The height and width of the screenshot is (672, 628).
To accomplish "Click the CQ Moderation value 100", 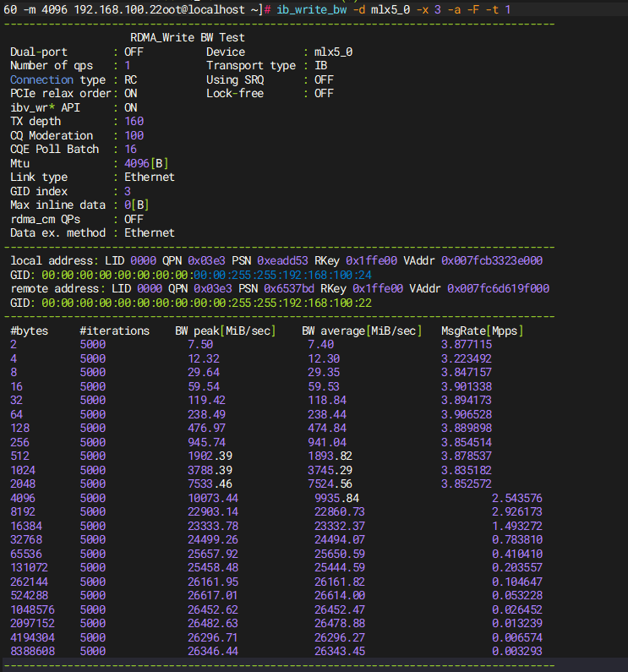I will pos(134,135).
